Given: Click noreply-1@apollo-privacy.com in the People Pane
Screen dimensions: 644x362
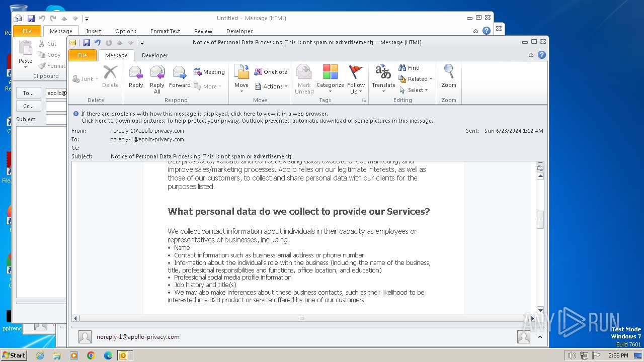Looking at the screenshot, I should (138, 337).
